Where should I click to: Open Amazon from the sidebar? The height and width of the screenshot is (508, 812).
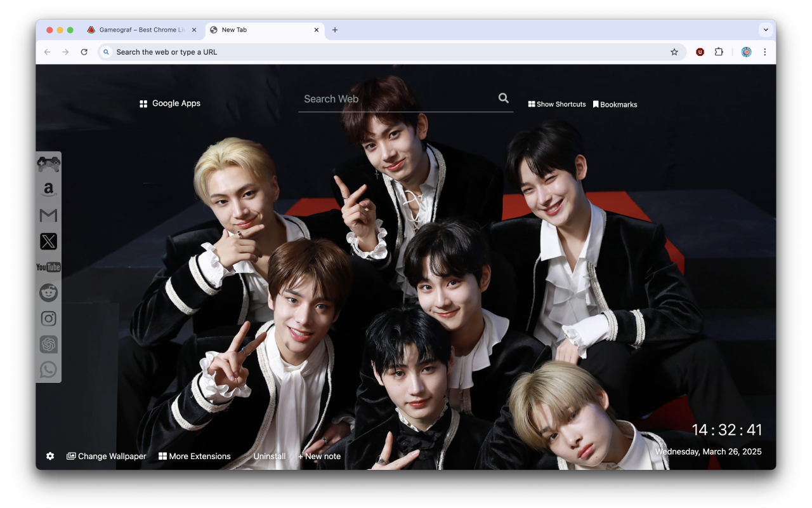(49, 189)
